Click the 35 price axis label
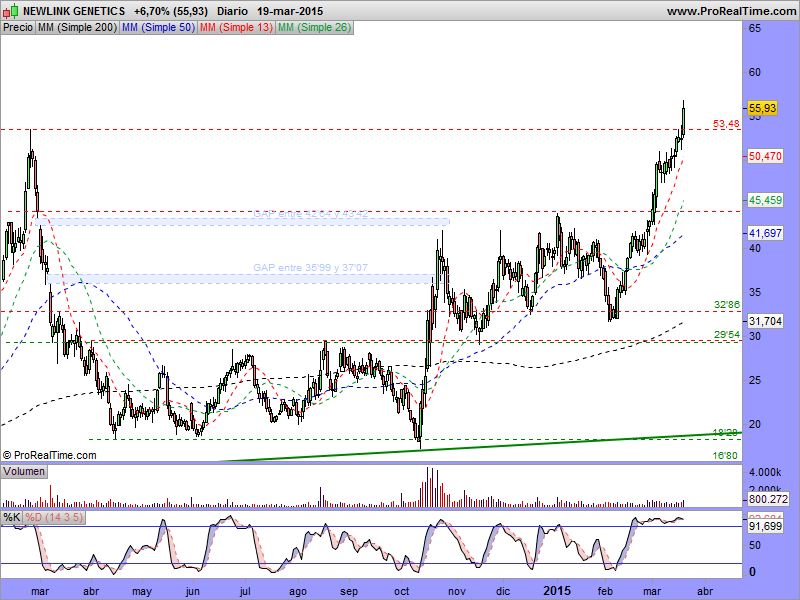This screenshot has height=600, width=800. 754,292
